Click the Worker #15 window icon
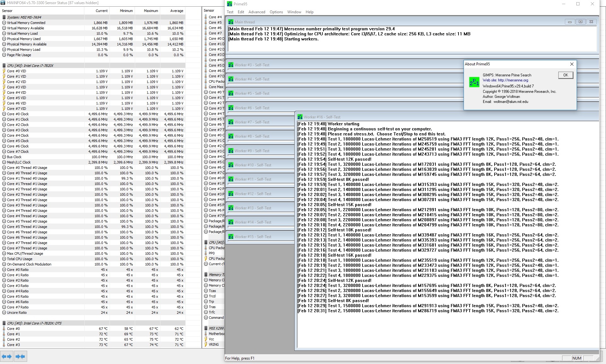The width and height of the screenshot is (606, 364). pyautogui.click(x=231, y=237)
